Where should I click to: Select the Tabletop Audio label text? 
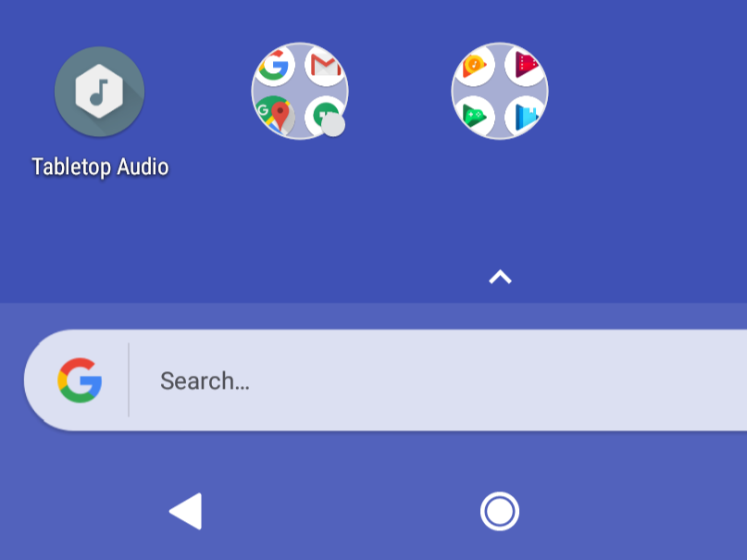point(100,168)
